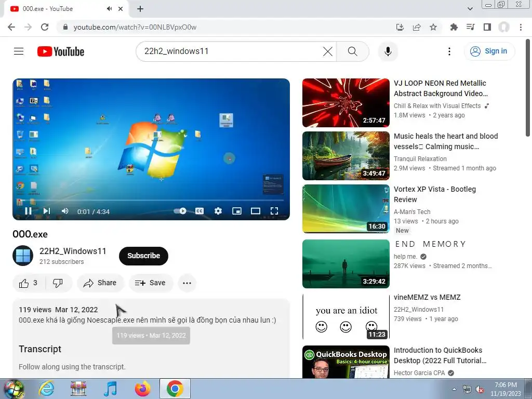Open the Windows Start orb
The image size is (532, 399).
(14, 389)
